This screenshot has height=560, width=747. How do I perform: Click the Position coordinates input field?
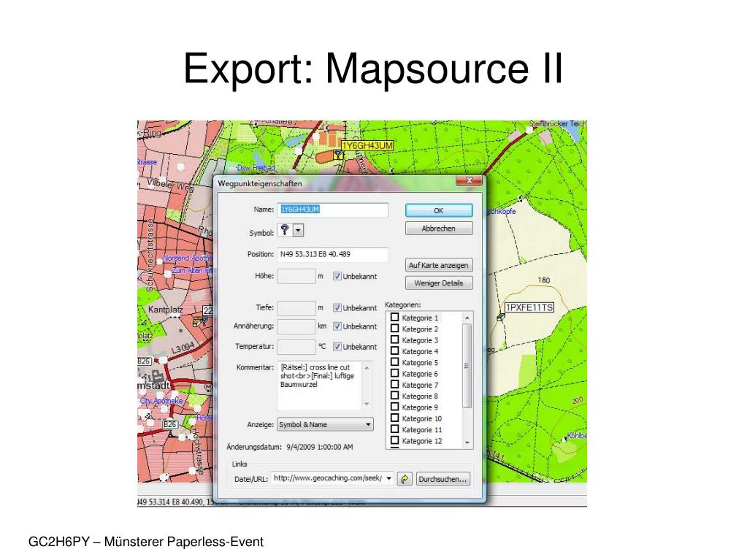(x=332, y=255)
